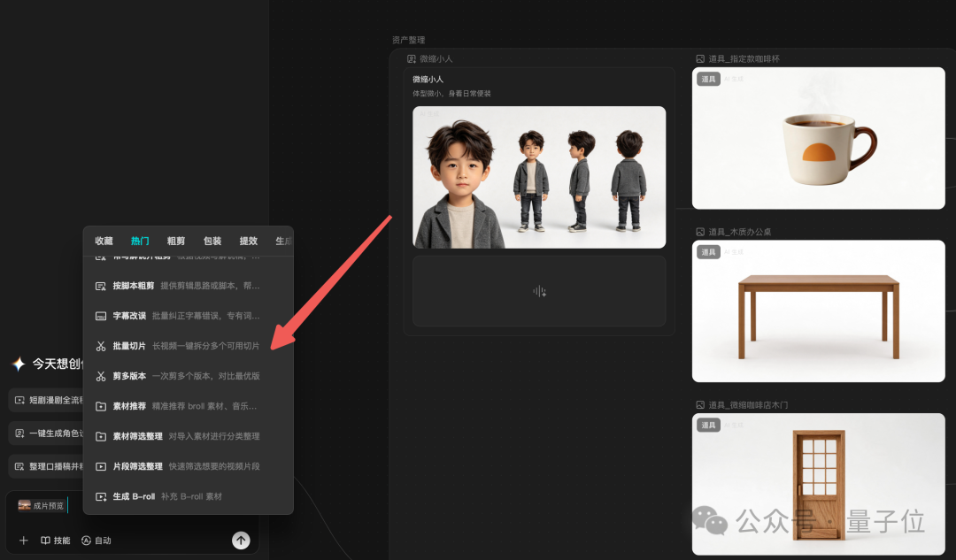Pick the 短剧漫剧全流程 suggestion chip
956x560 pixels.
pyautogui.click(x=46, y=401)
